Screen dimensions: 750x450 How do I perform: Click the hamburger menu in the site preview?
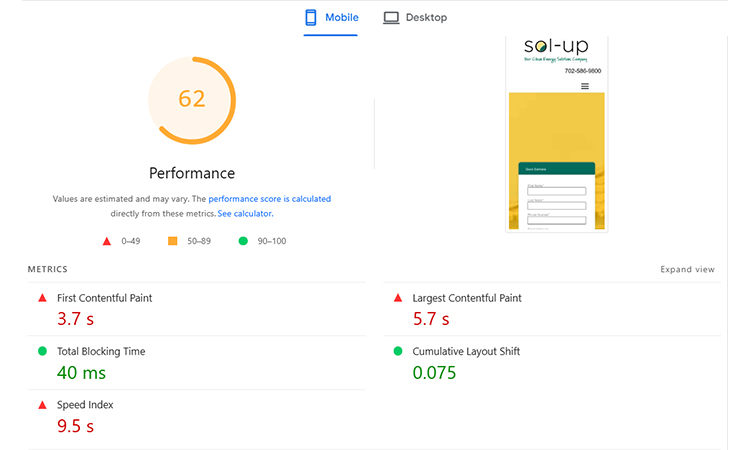pos(585,86)
